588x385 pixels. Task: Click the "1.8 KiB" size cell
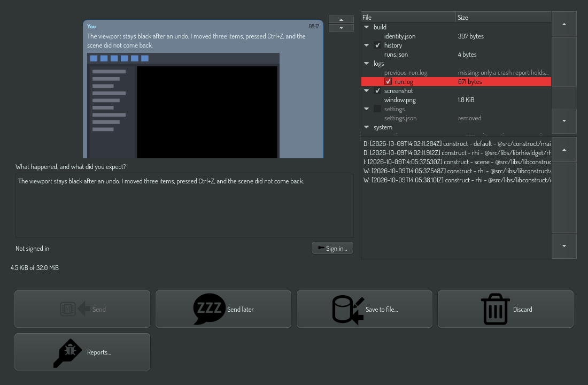pos(466,100)
